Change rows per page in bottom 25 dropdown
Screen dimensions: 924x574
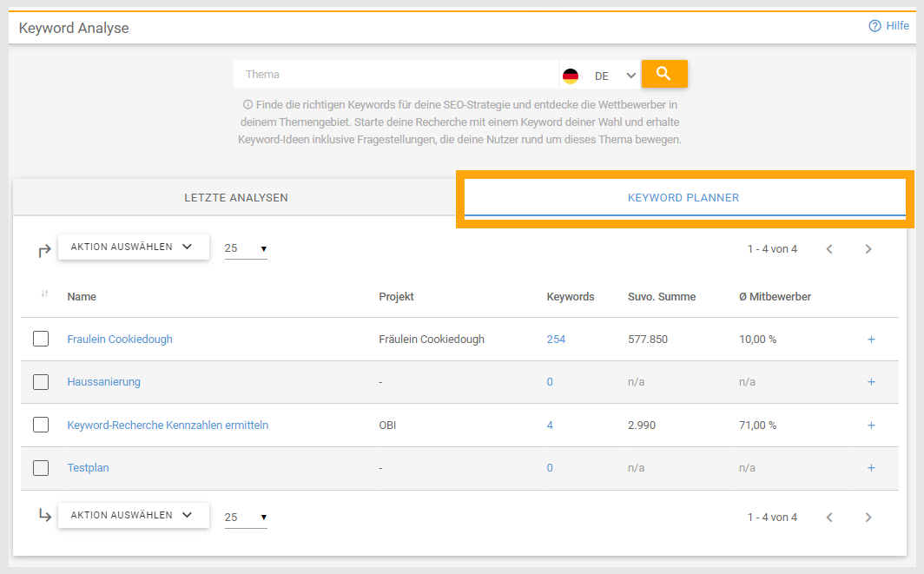pos(245,518)
